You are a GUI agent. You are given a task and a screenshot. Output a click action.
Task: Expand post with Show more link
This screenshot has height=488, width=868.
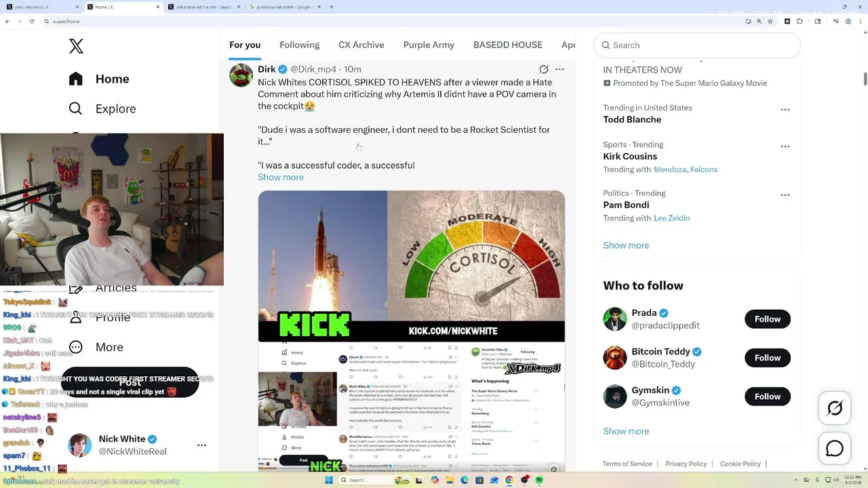281,178
